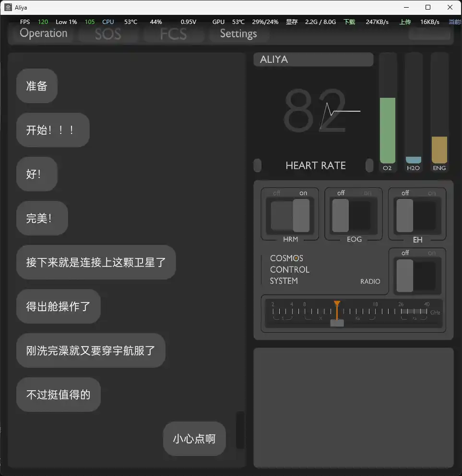Click the Aliya app icon in title bar

tap(8, 7)
